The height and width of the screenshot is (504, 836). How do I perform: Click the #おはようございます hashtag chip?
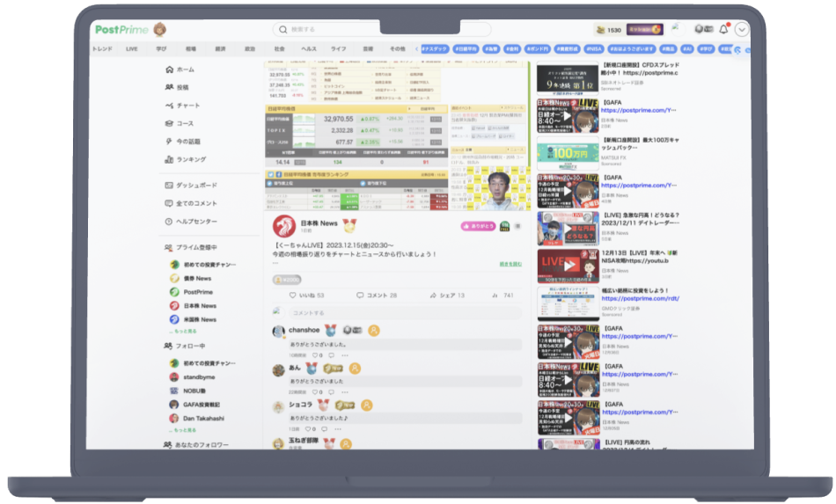632,48
